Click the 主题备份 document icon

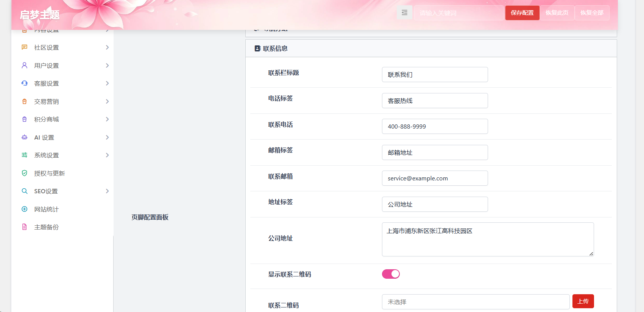click(24, 227)
